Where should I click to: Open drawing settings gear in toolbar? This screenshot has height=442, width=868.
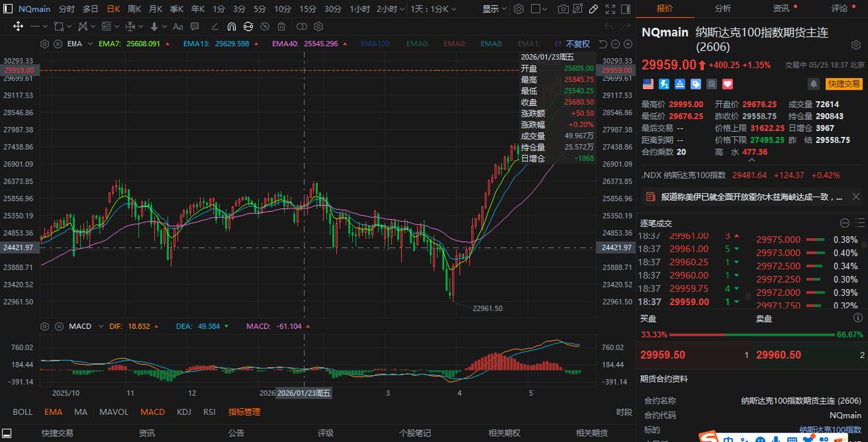318,26
